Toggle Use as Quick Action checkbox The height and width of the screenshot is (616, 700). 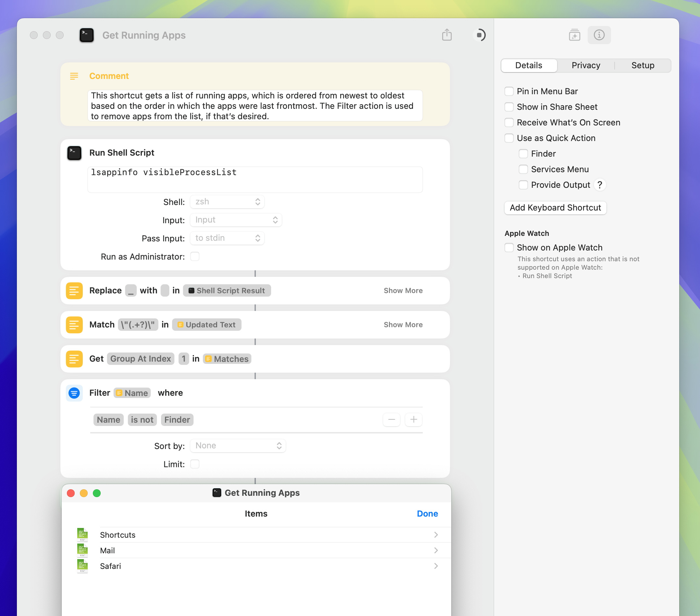(509, 138)
